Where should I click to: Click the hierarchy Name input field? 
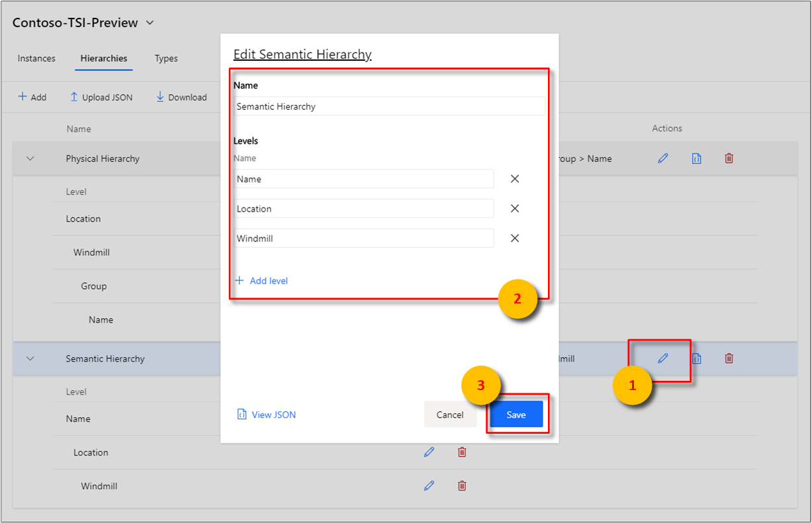(389, 106)
